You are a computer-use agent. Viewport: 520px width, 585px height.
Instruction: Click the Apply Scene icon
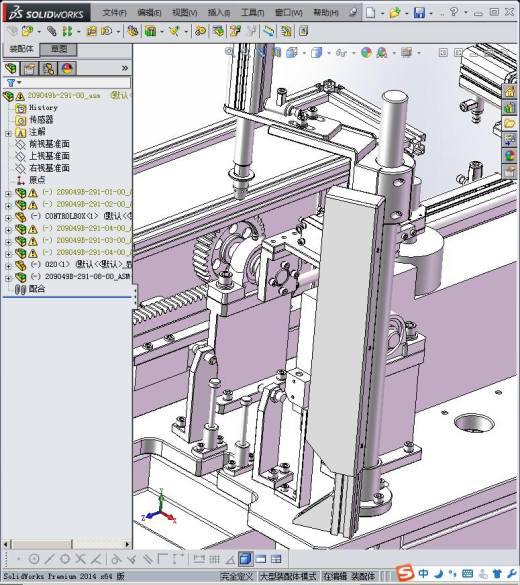click(x=382, y=53)
